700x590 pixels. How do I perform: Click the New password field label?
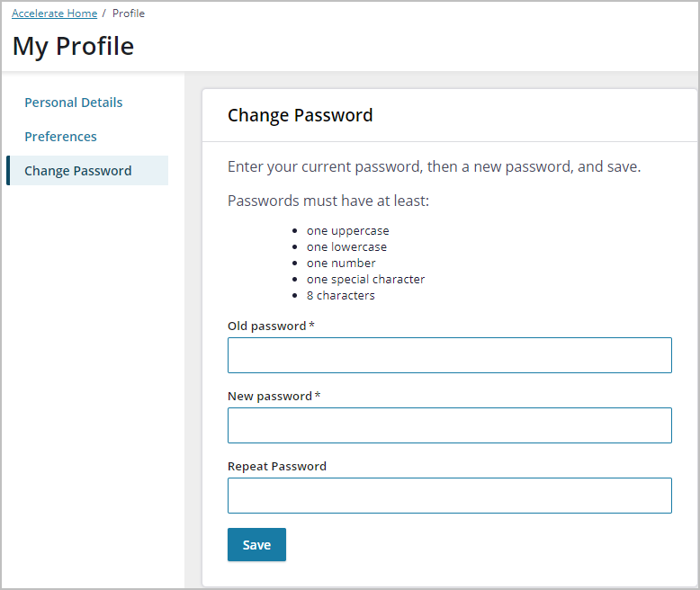point(274,397)
